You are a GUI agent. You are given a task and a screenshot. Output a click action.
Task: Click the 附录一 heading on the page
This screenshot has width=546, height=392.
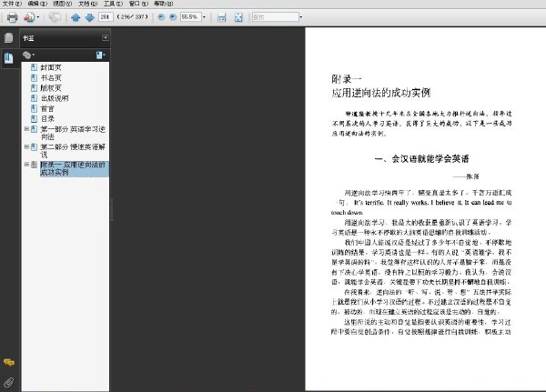[347, 79]
